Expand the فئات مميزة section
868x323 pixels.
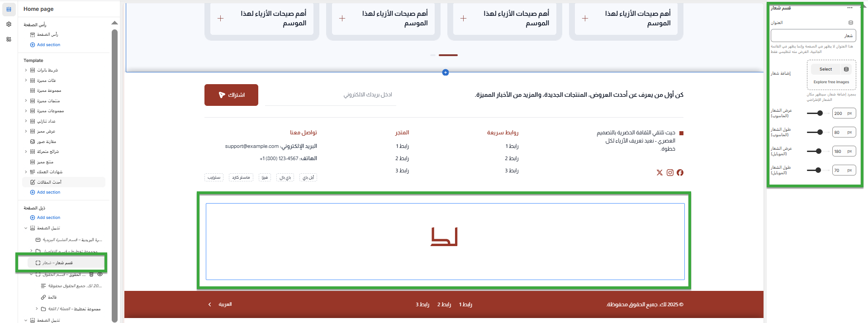[x=26, y=81]
